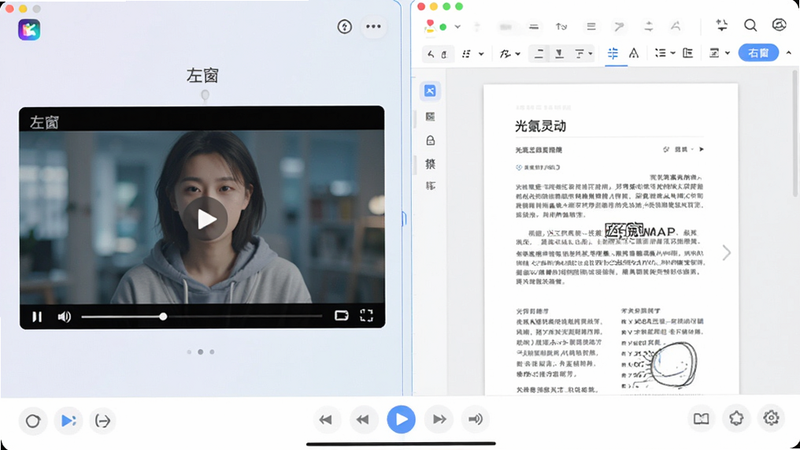Click the circular refresh icon in bottom bar
This screenshot has height=450, width=800.
[x=33, y=421]
